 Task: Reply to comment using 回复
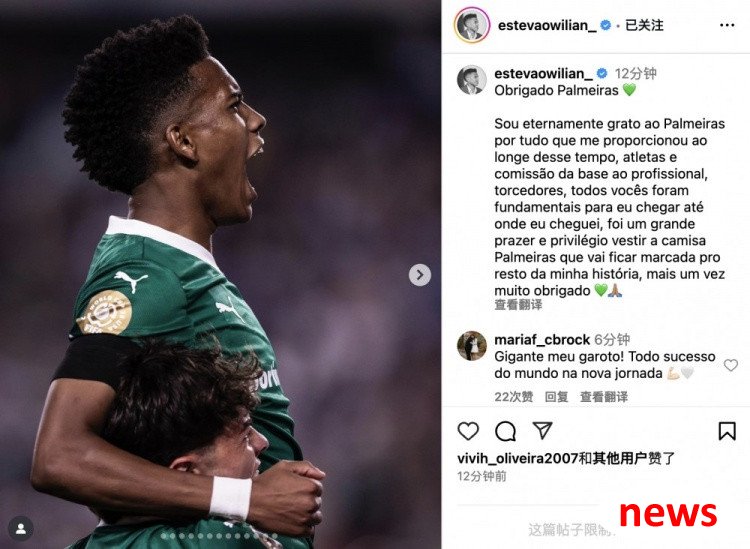tap(556, 396)
